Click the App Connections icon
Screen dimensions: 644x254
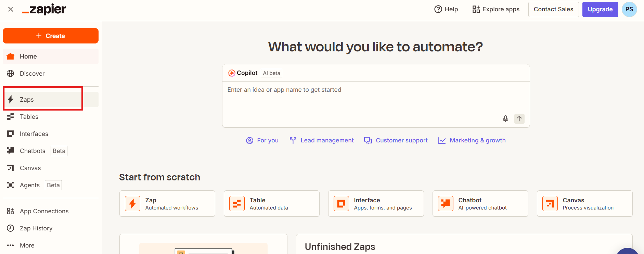click(x=11, y=211)
